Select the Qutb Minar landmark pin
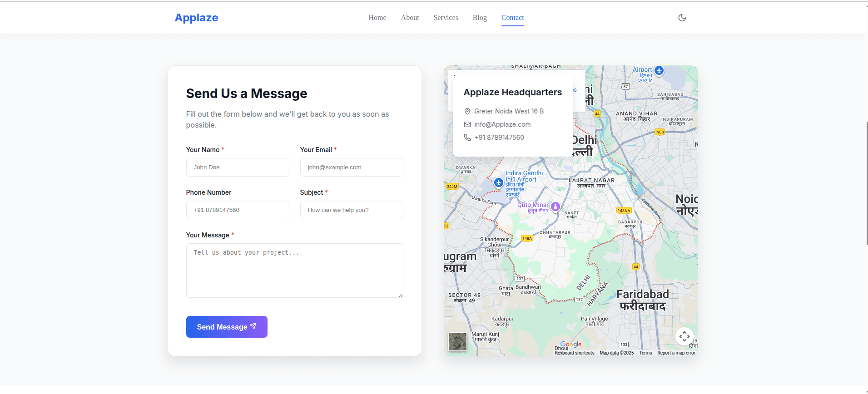 [555, 207]
